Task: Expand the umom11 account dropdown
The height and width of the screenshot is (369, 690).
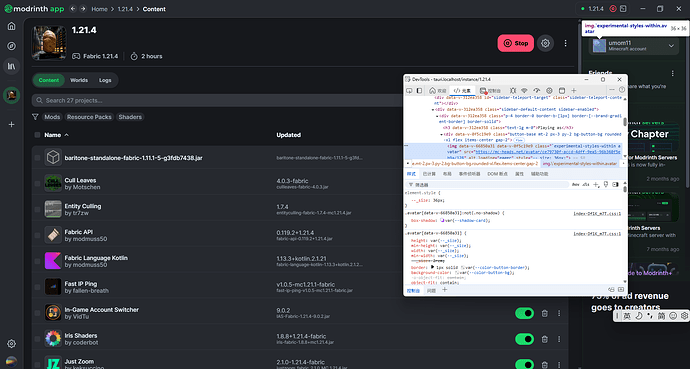Action: coord(671,46)
